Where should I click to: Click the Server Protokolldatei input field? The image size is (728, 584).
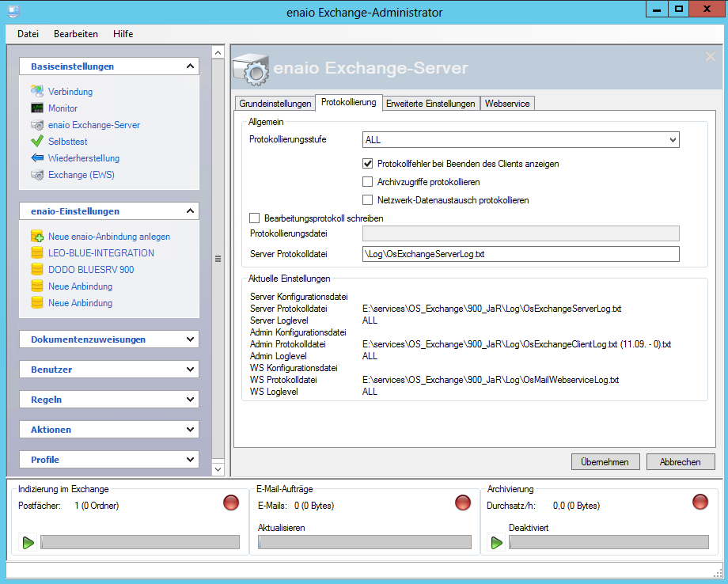(x=520, y=254)
